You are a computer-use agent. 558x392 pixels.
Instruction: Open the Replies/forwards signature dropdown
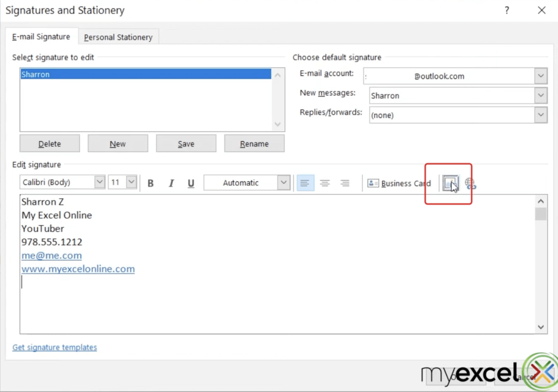pyautogui.click(x=541, y=115)
